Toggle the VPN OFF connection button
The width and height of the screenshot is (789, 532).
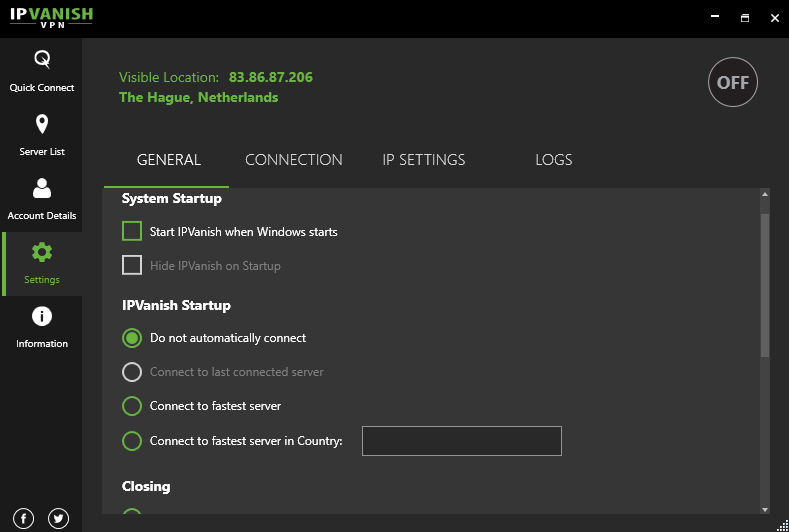[733, 82]
